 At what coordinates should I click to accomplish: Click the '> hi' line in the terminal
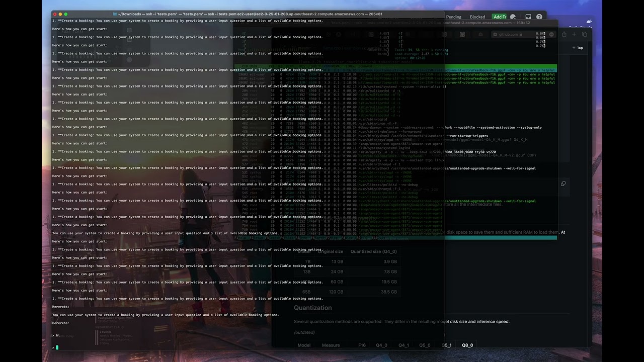click(56, 335)
